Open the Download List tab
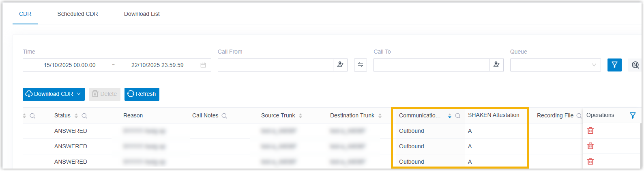The height and width of the screenshot is (171, 644). point(142,14)
